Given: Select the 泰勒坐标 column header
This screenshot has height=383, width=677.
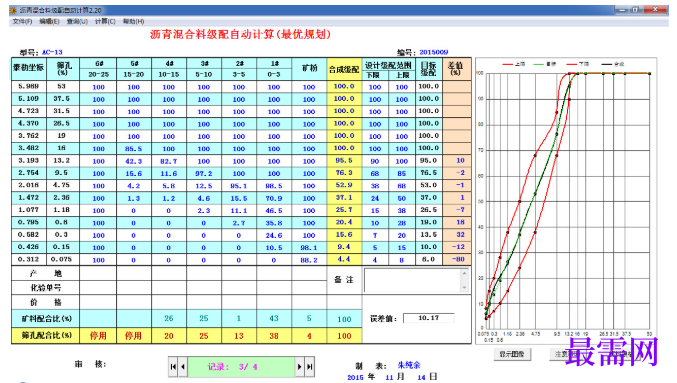Looking at the screenshot, I should 28,69.
